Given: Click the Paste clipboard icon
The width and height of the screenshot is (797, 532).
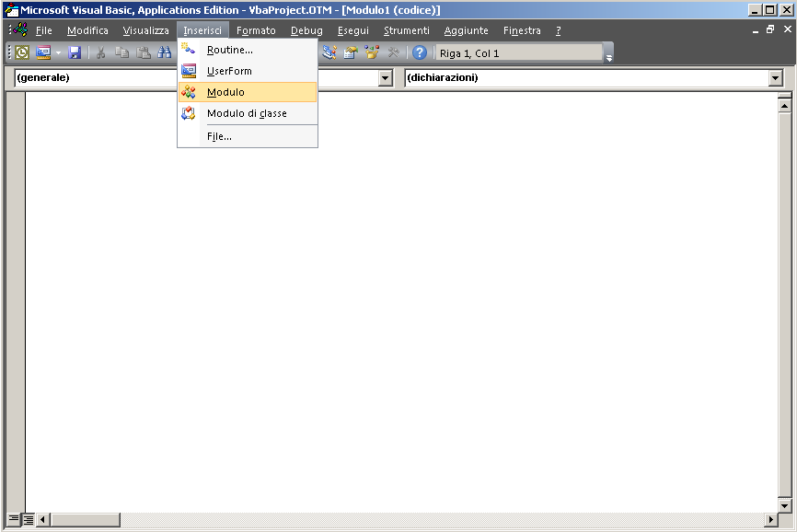Looking at the screenshot, I should tap(144, 52).
